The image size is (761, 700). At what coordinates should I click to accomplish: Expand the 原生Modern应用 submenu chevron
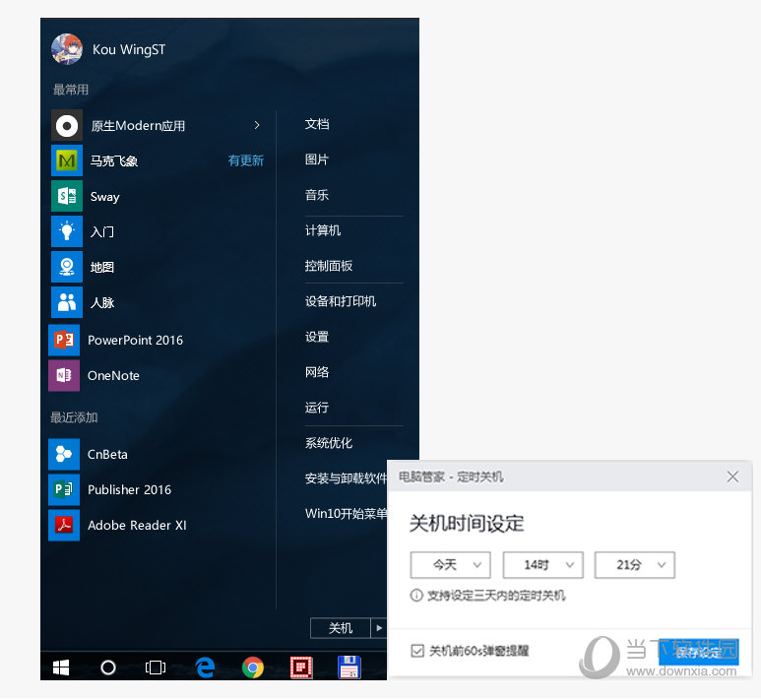pyautogui.click(x=257, y=125)
